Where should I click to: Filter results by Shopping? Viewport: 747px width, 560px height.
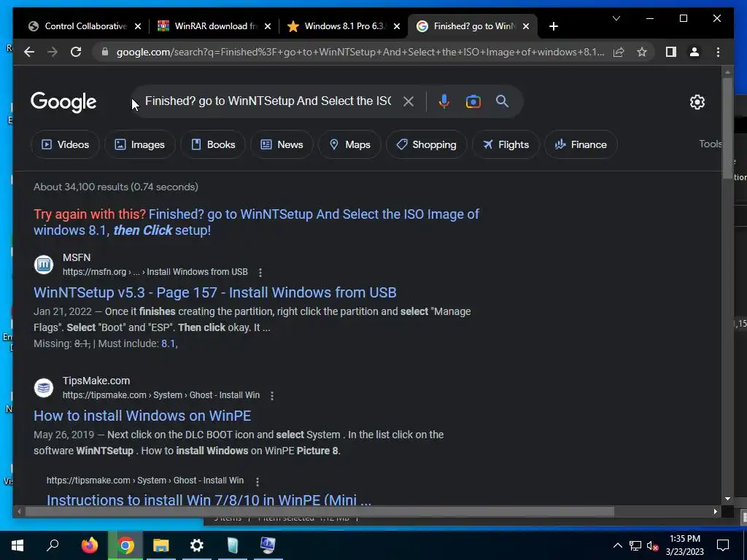point(426,144)
